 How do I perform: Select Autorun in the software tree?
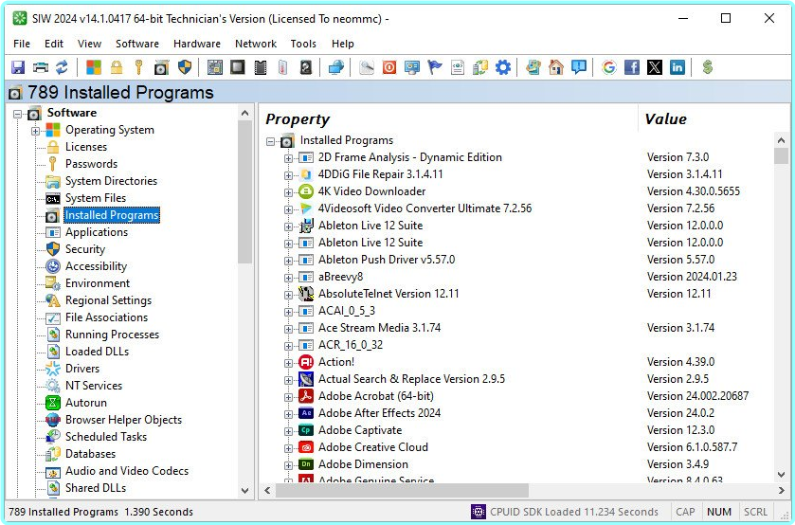(85, 403)
